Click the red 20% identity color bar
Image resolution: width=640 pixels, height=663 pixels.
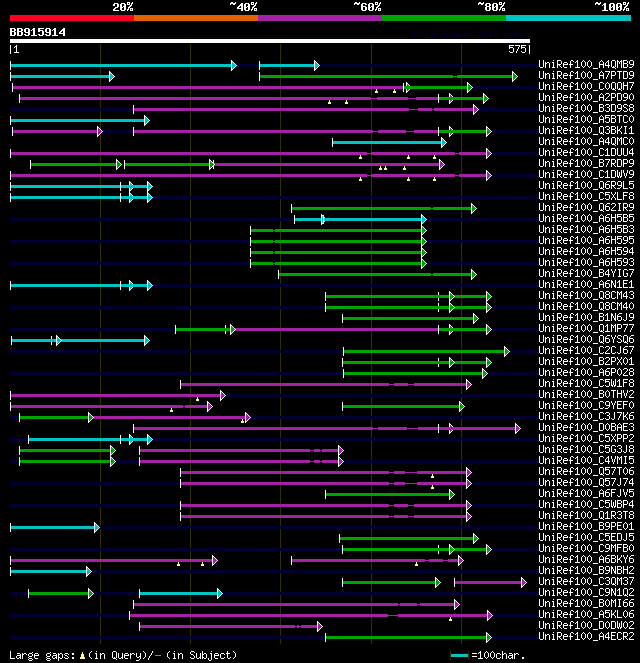coord(72,18)
